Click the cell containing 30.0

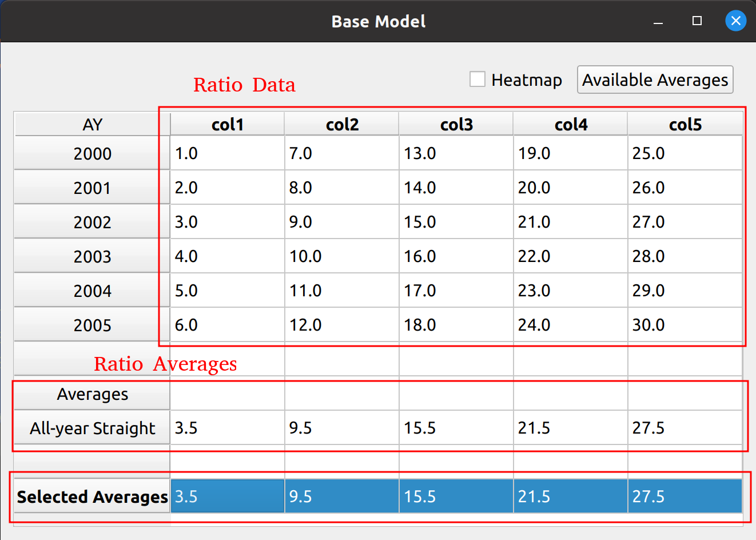685,325
